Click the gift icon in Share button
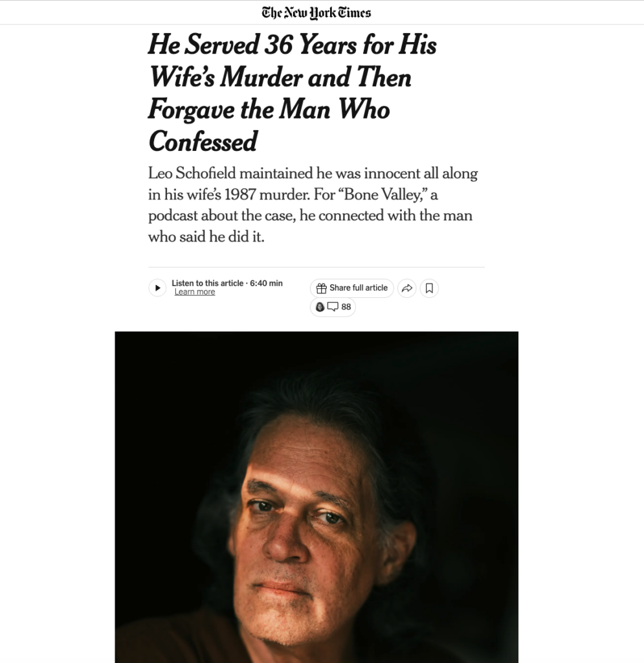 [321, 288]
